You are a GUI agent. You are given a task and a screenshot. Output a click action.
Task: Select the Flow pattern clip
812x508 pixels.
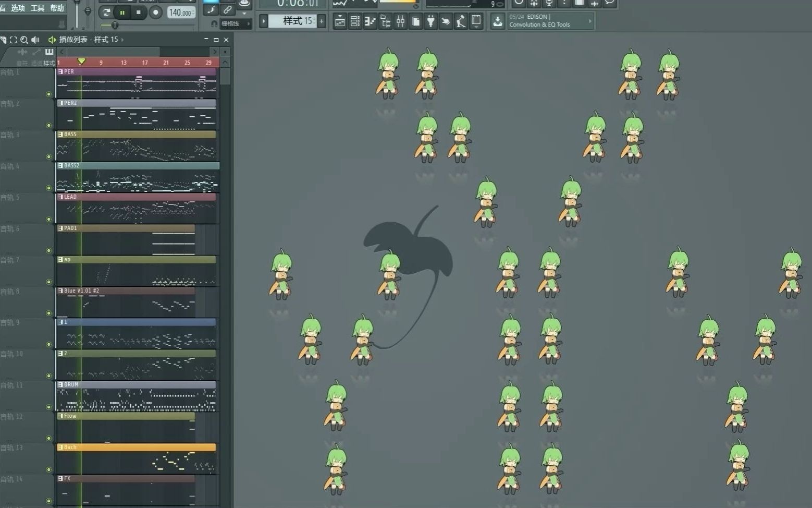[x=126, y=428]
